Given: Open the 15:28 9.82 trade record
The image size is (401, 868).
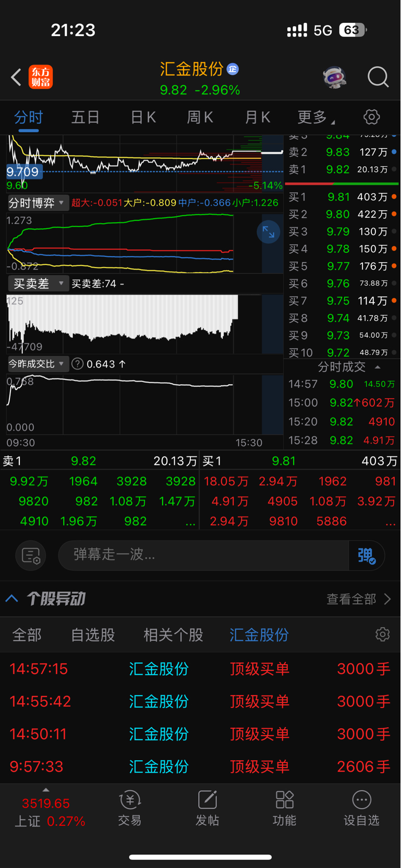Looking at the screenshot, I should (x=343, y=441).
